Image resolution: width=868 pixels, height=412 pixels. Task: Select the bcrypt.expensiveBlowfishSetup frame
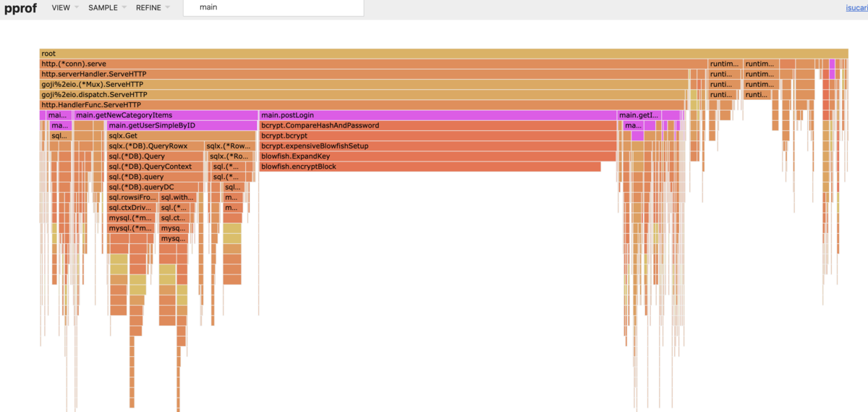pos(438,146)
